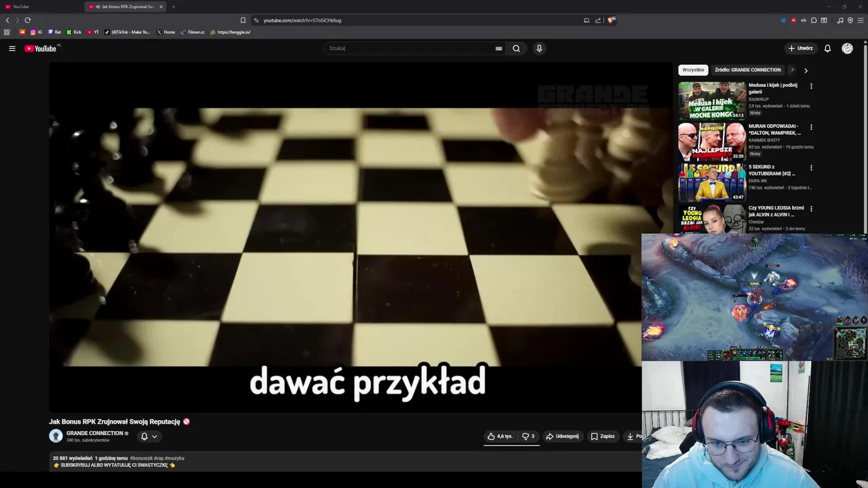
Task: Open the YT bookmark
Action: pyautogui.click(x=93, y=32)
